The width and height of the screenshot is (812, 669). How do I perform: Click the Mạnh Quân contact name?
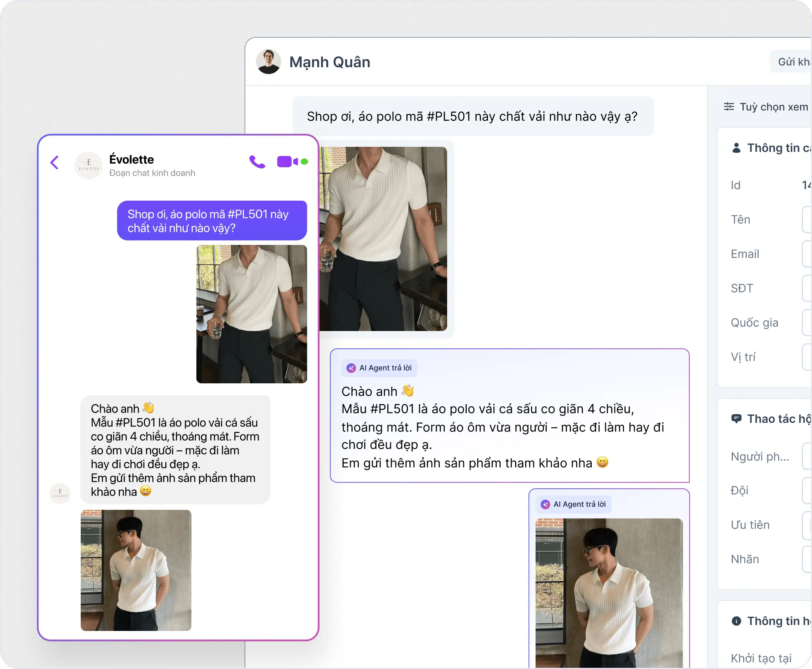(x=329, y=62)
